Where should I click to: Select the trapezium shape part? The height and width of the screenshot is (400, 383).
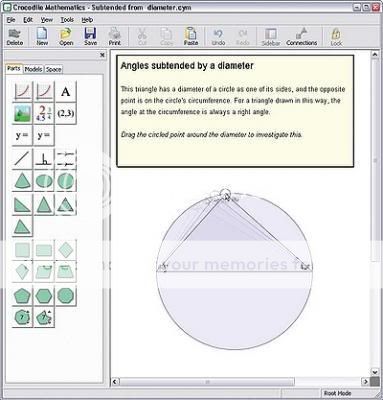tap(66, 272)
